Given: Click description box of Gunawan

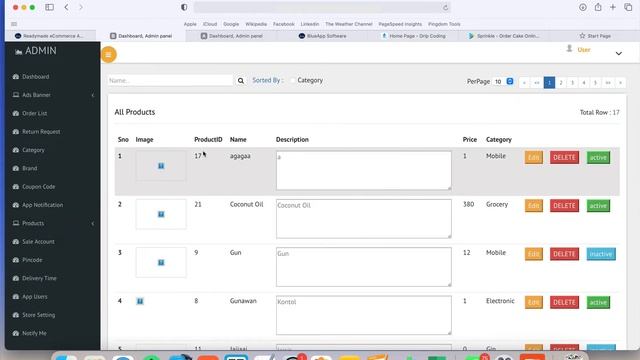Looking at the screenshot, I should (x=364, y=315).
